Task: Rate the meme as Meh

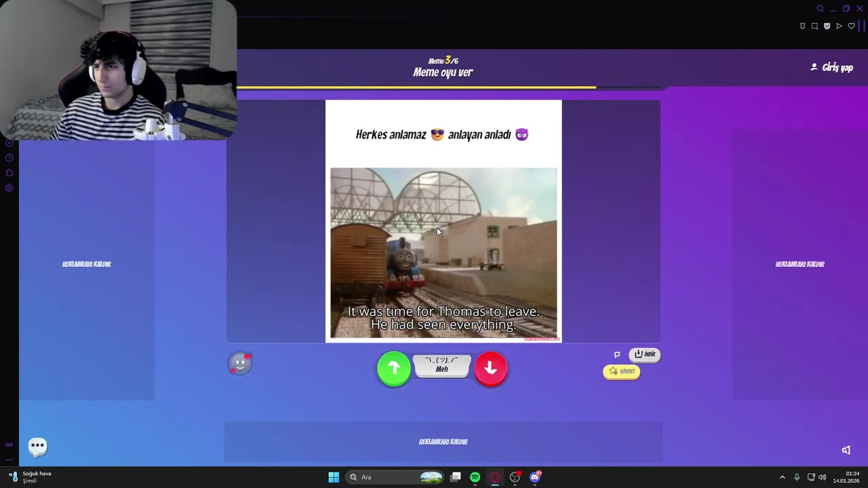Action: (441, 365)
